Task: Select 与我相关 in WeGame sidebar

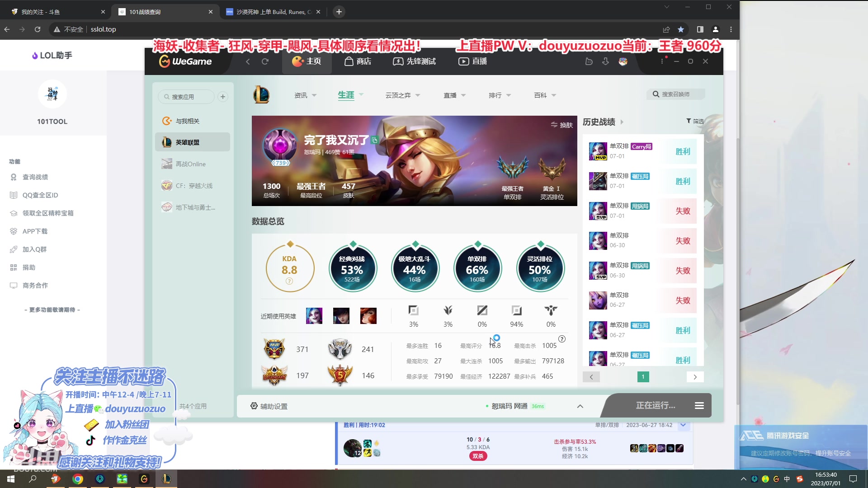Action: coord(193,121)
